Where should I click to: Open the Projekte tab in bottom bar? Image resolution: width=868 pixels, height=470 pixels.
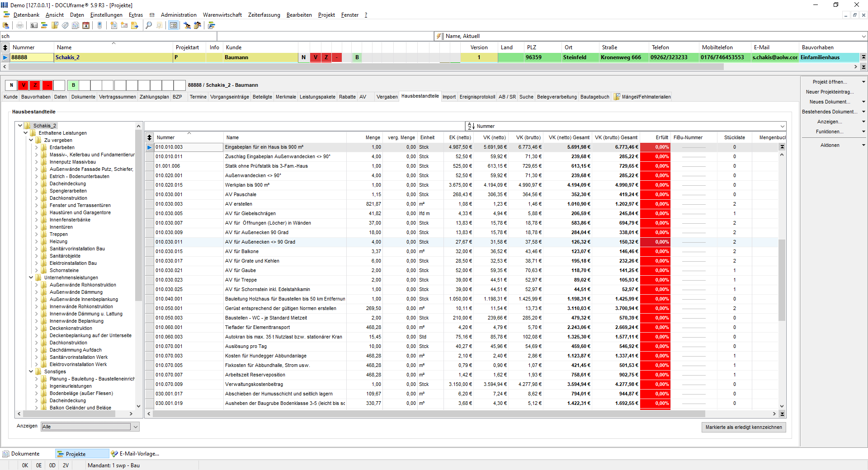(x=82, y=454)
